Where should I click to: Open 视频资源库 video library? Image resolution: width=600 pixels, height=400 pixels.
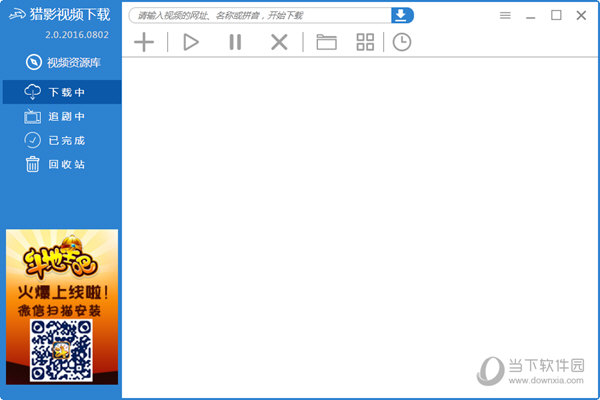pyautogui.click(x=63, y=62)
